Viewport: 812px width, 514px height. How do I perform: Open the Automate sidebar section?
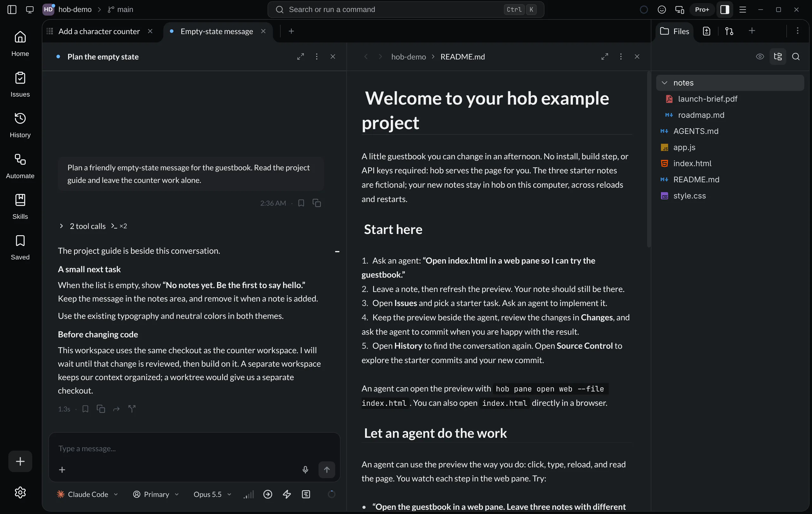pos(20,166)
